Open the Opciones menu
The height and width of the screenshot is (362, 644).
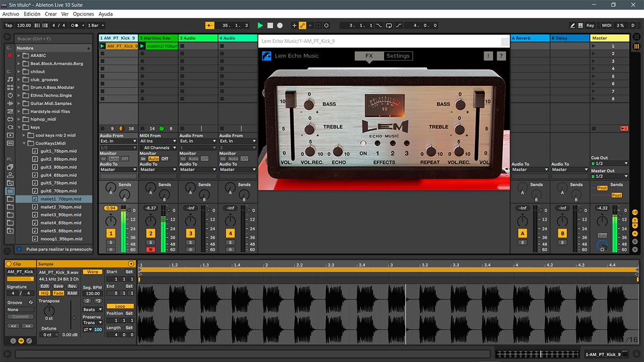(83, 14)
